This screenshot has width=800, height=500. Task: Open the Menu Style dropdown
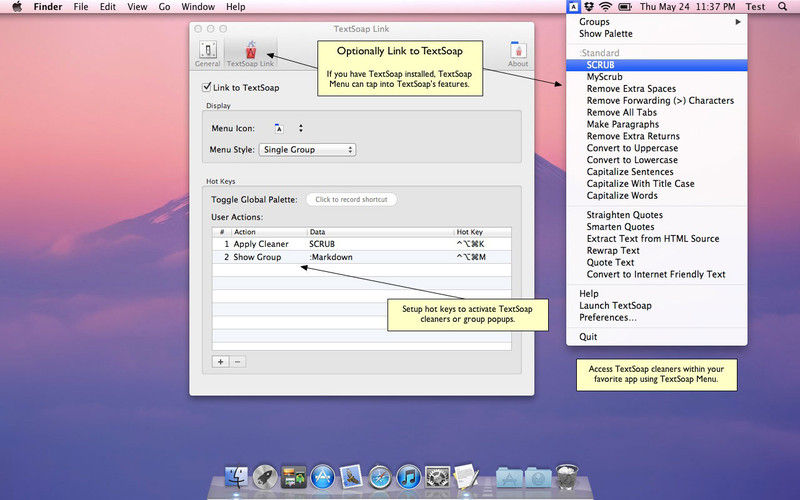coord(307,150)
